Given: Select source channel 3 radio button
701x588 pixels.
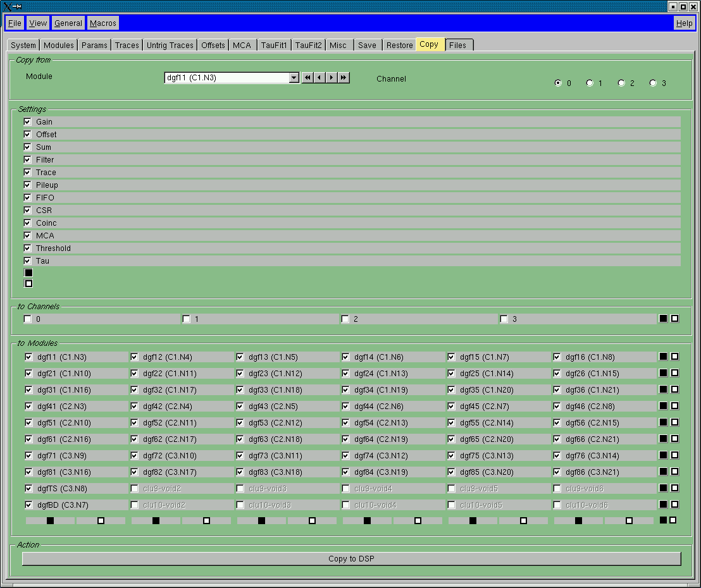Looking at the screenshot, I should (653, 83).
